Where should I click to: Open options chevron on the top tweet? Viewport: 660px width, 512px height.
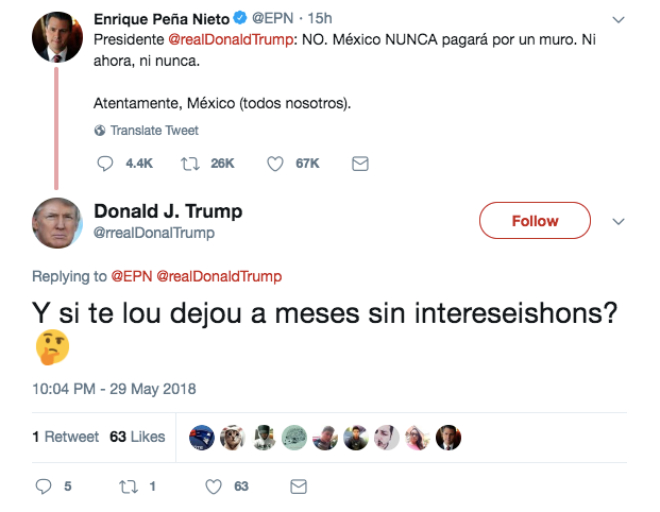point(618,19)
